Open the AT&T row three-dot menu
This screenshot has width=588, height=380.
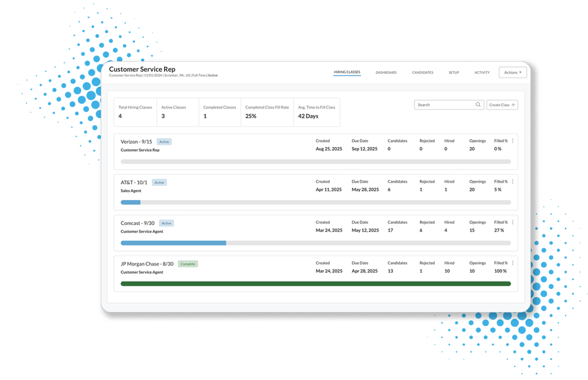(513, 181)
